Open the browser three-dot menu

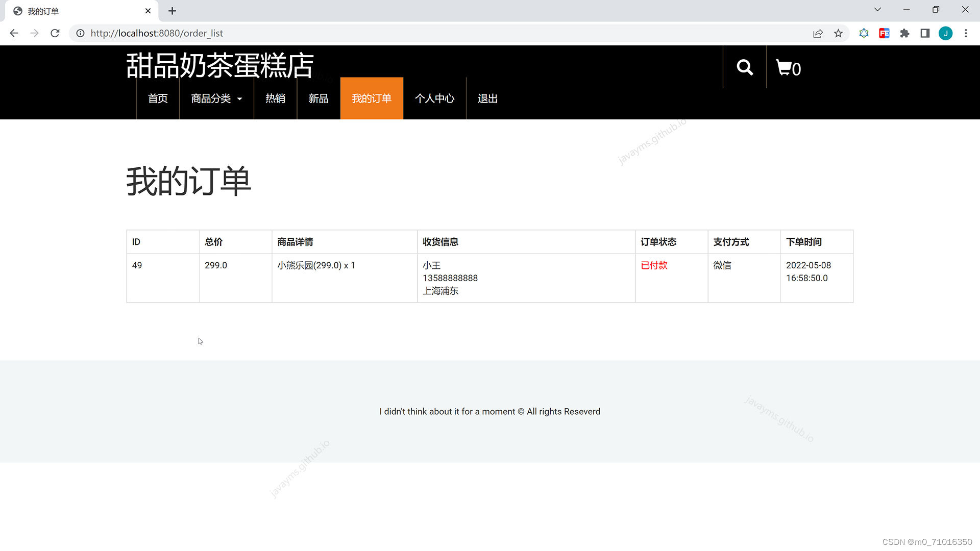(966, 33)
